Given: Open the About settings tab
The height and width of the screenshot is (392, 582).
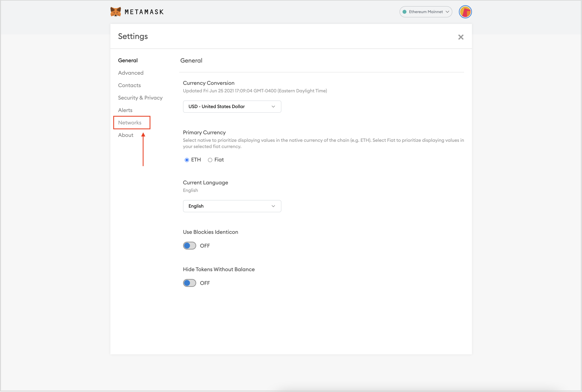Looking at the screenshot, I should pyautogui.click(x=125, y=135).
